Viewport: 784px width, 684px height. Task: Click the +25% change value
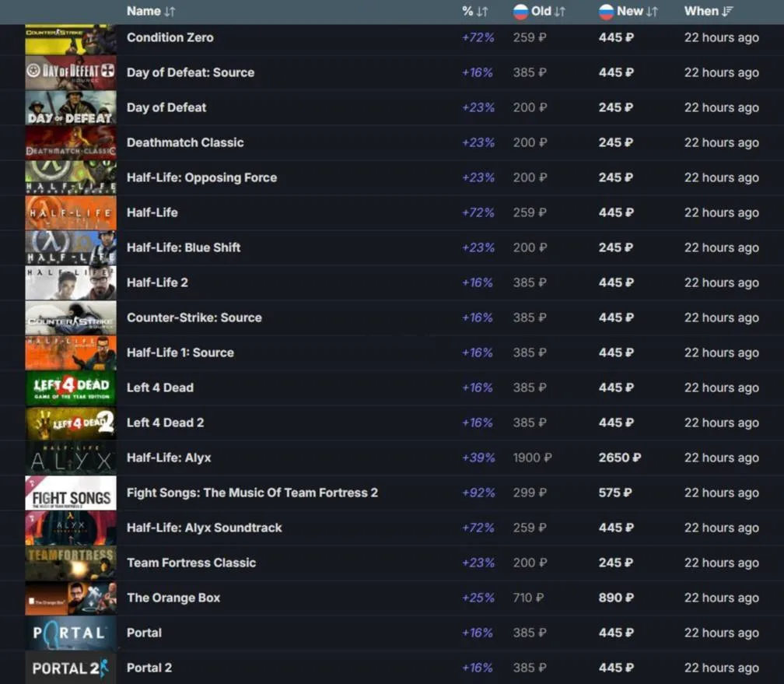click(x=478, y=598)
